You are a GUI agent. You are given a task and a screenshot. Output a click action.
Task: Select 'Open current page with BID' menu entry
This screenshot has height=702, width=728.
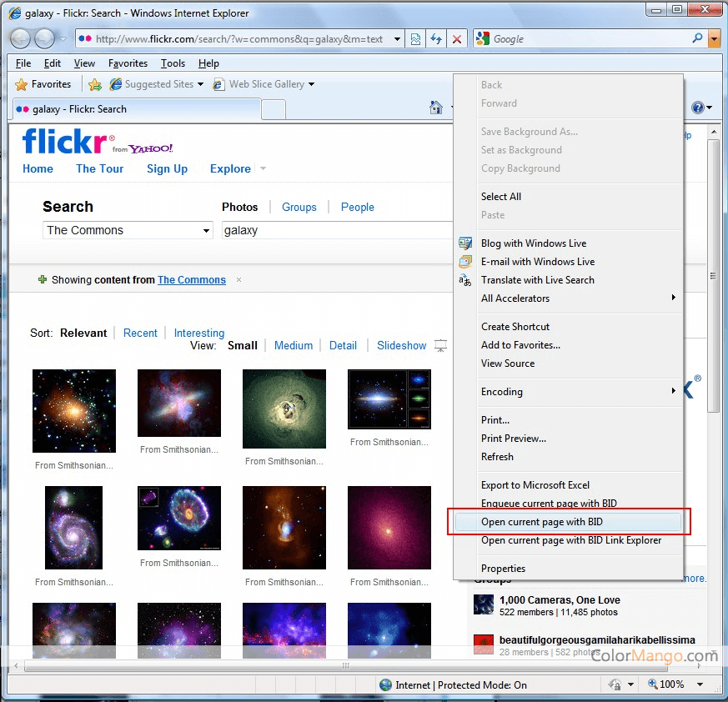point(541,522)
